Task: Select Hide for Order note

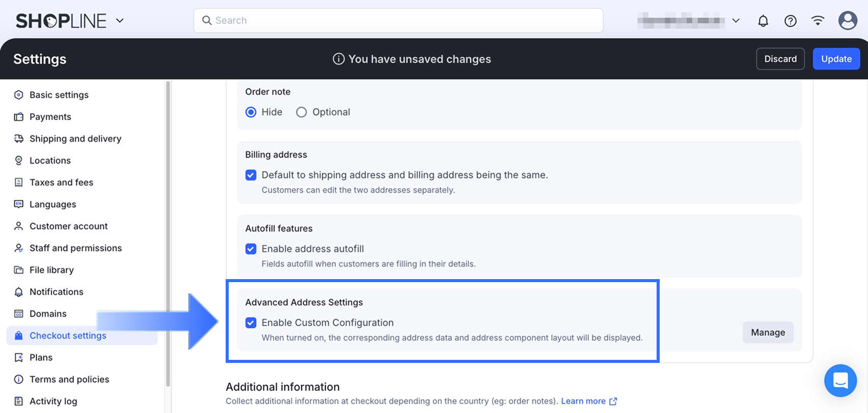Action: coord(251,112)
